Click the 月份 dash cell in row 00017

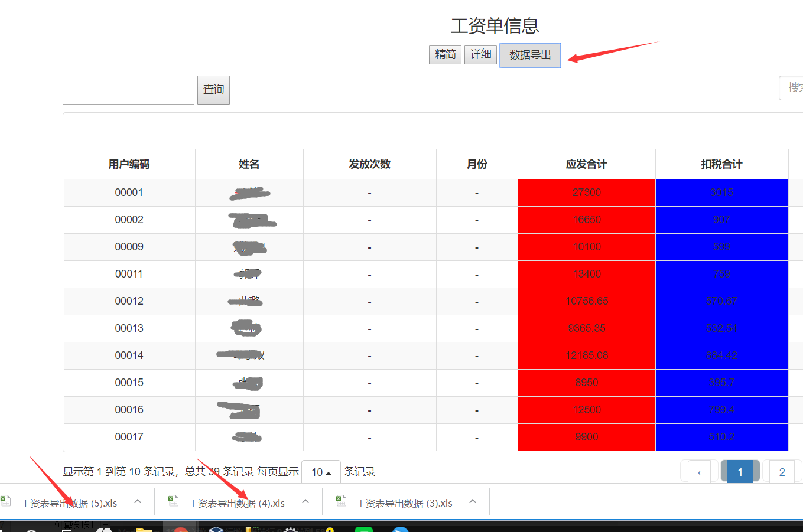click(477, 438)
